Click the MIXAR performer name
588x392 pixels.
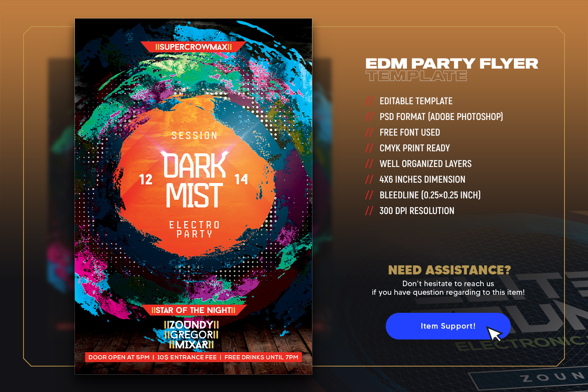click(x=192, y=345)
